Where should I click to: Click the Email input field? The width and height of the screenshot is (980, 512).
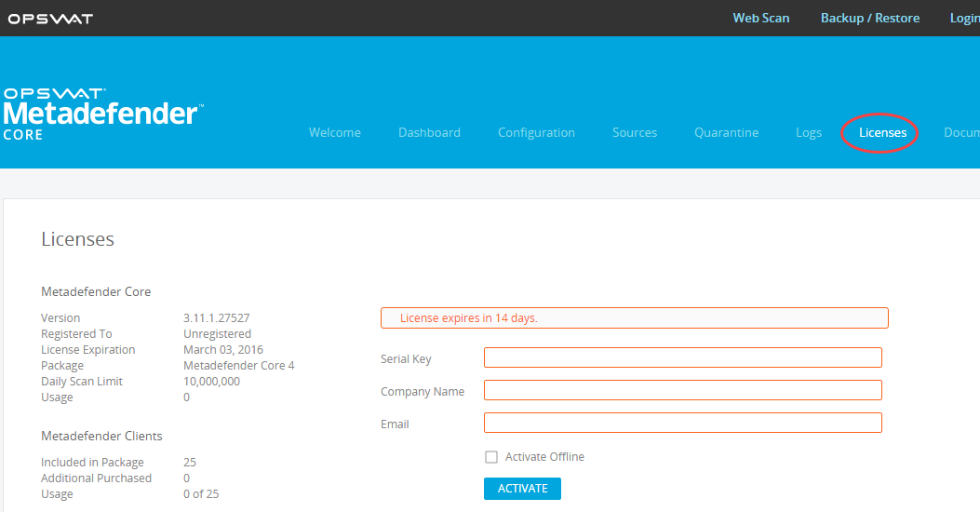point(682,423)
